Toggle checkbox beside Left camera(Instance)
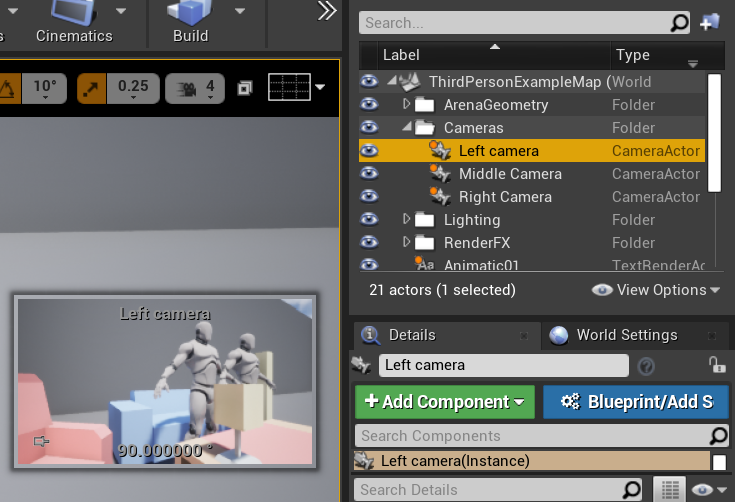The height and width of the screenshot is (502, 735). coord(719,461)
